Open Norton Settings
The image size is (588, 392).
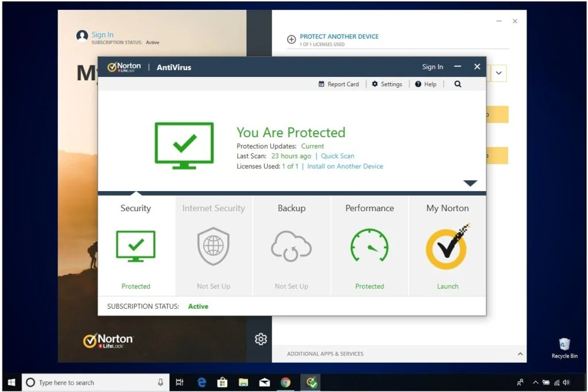point(386,84)
